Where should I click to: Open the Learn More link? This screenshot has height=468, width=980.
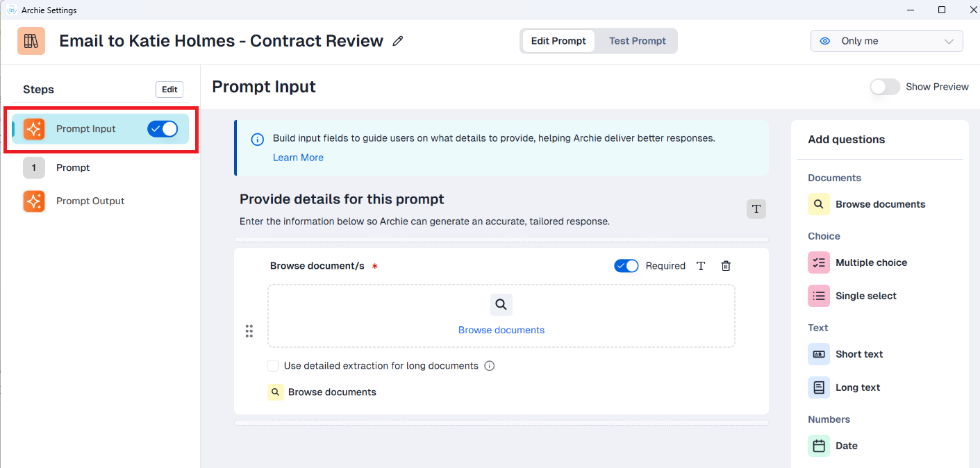[298, 158]
